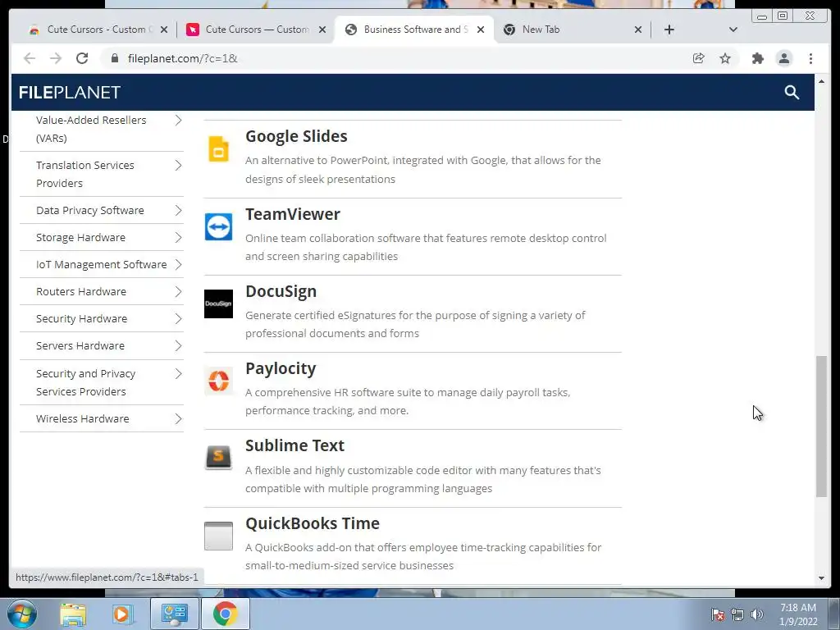840x630 pixels.
Task: Open Action Center flag tray icon
Action: click(718, 614)
